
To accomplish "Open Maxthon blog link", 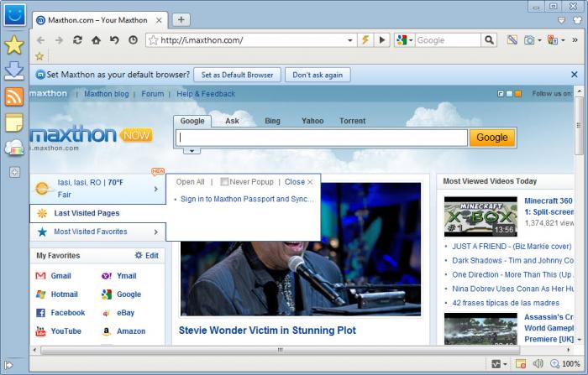I will point(107,94).
